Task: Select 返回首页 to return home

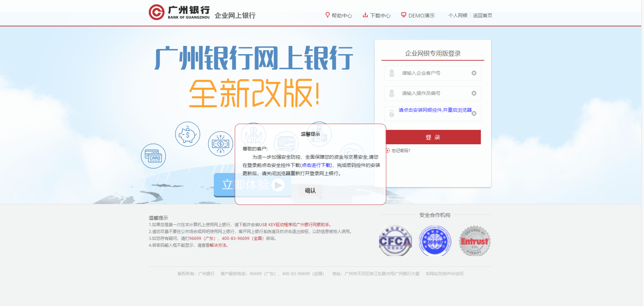Action: pos(483,15)
